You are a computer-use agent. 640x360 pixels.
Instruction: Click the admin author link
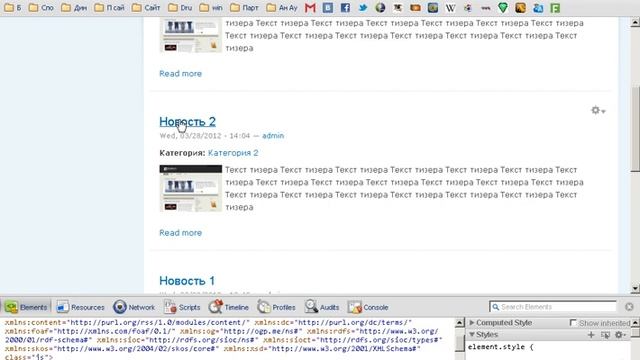(273, 136)
